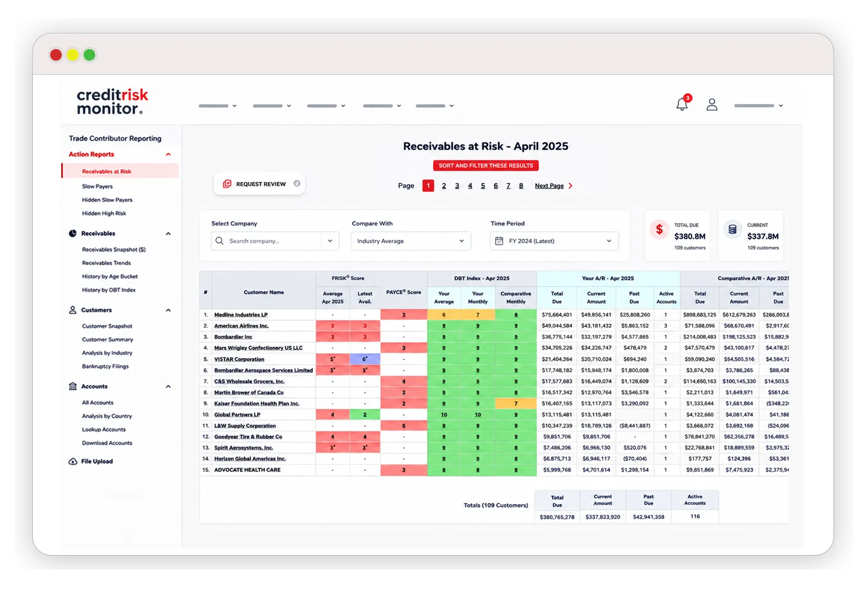Open ADVOCATE HEALTH CARE customer row

[247, 470]
